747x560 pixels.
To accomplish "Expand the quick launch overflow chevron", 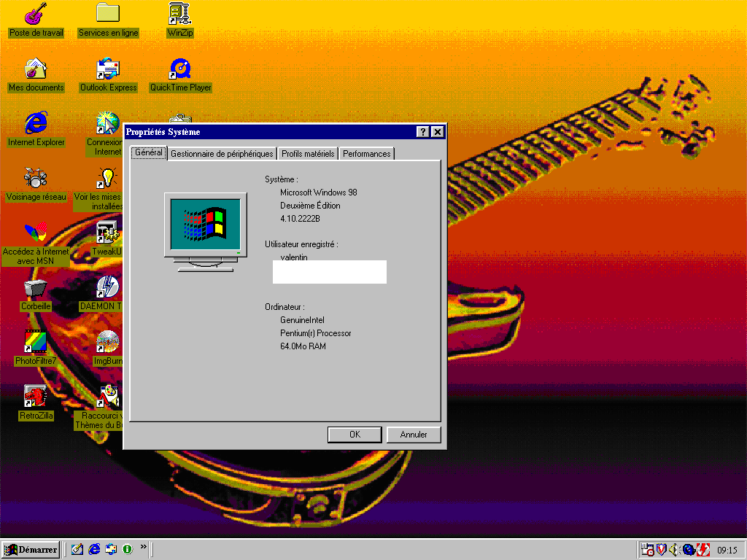I will point(144,547).
